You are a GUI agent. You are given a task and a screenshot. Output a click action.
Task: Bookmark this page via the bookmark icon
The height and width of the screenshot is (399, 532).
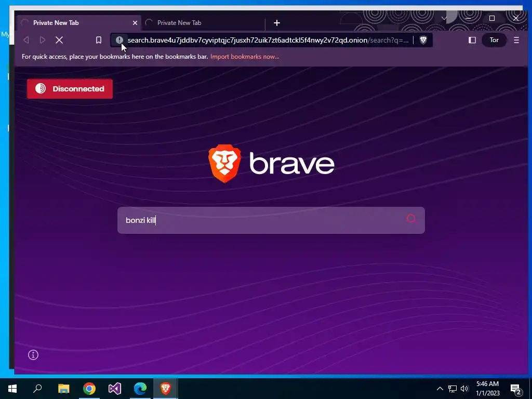click(98, 40)
